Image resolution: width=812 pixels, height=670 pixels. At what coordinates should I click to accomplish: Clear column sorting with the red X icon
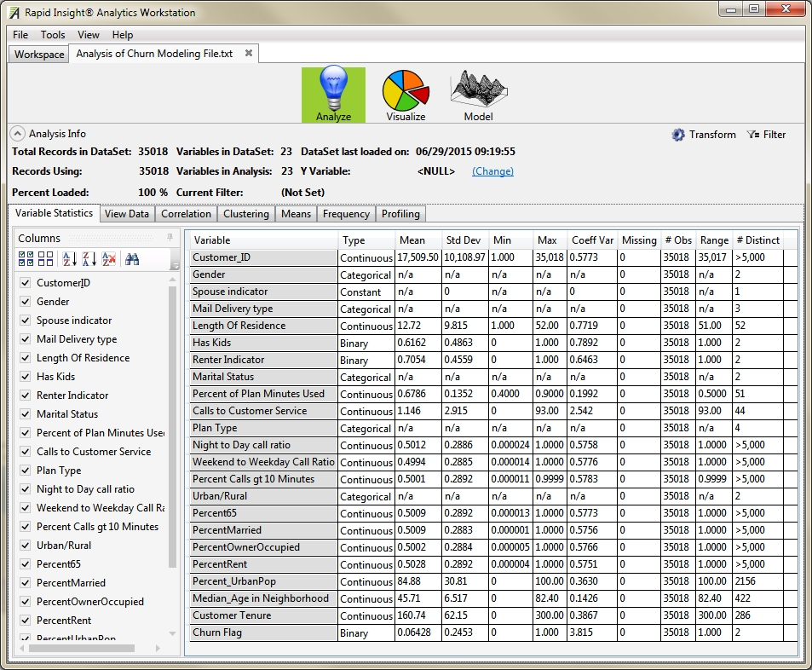(109, 258)
